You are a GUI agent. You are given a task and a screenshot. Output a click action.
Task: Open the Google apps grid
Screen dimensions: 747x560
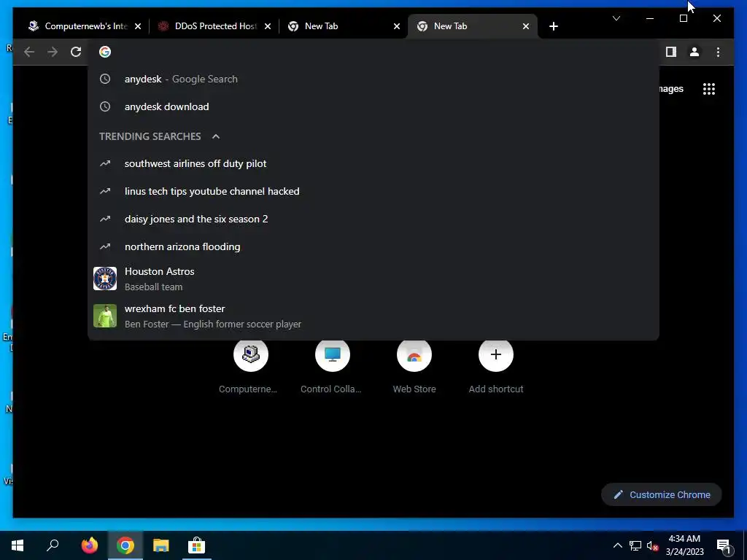(x=709, y=89)
